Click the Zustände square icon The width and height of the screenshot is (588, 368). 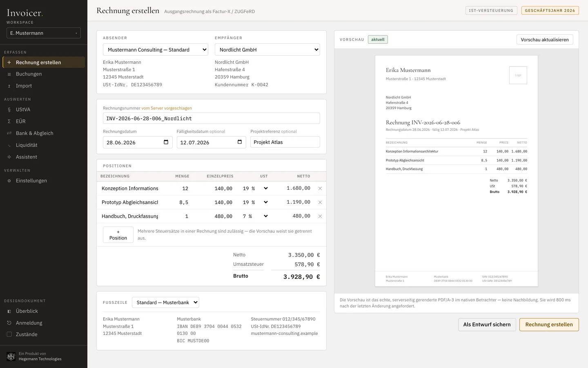pos(9,334)
